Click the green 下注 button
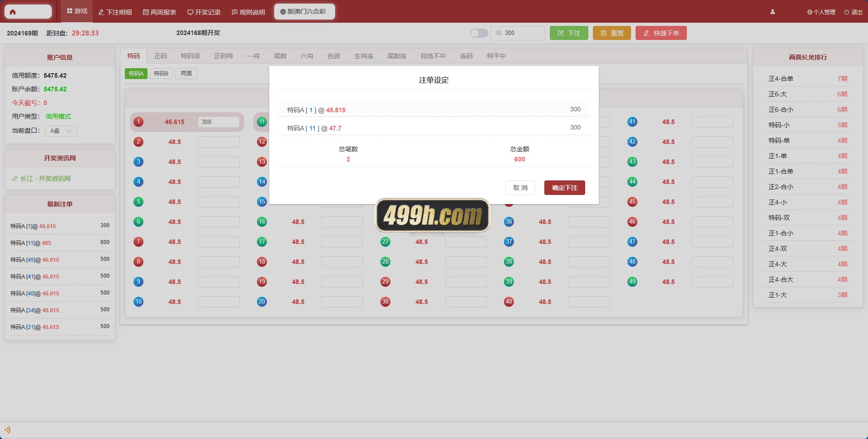The width and height of the screenshot is (868, 439). pos(569,33)
